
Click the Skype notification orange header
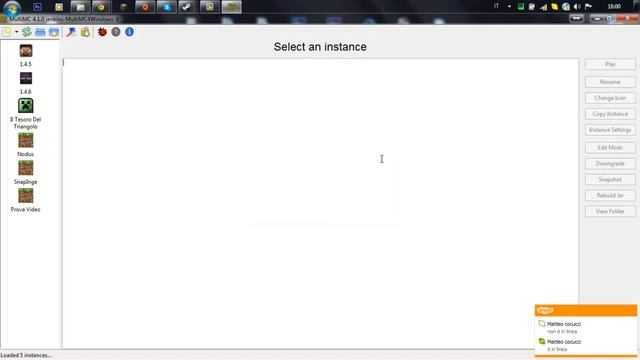point(586,311)
